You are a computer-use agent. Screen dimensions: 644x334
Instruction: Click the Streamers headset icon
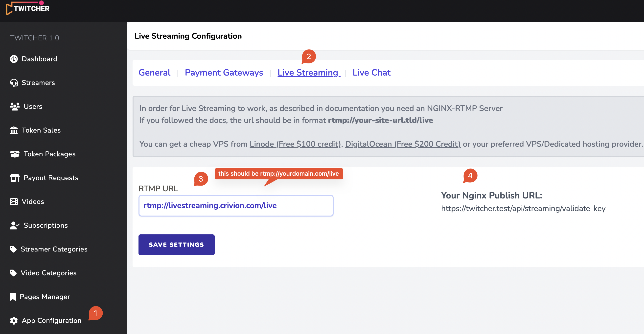pos(14,83)
